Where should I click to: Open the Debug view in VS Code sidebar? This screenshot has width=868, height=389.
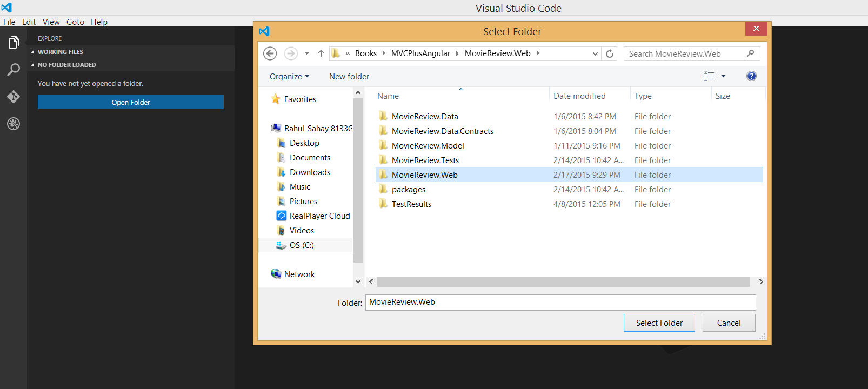(14, 124)
